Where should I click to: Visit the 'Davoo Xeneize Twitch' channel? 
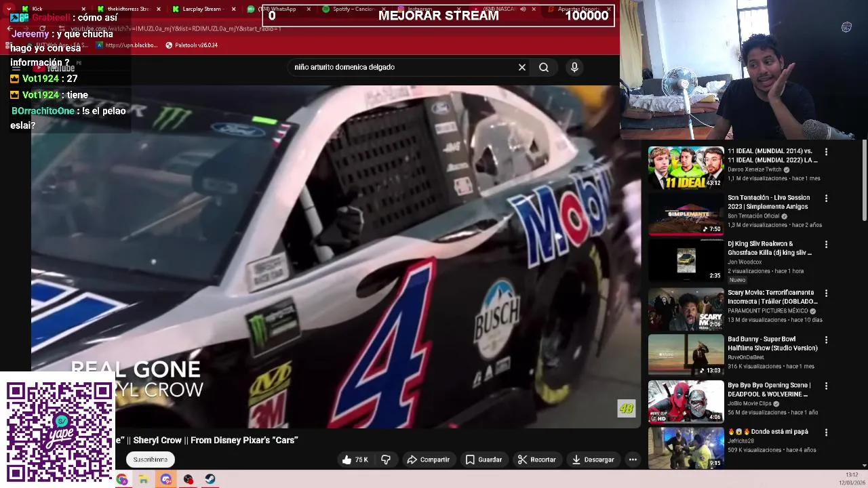(755, 169)
